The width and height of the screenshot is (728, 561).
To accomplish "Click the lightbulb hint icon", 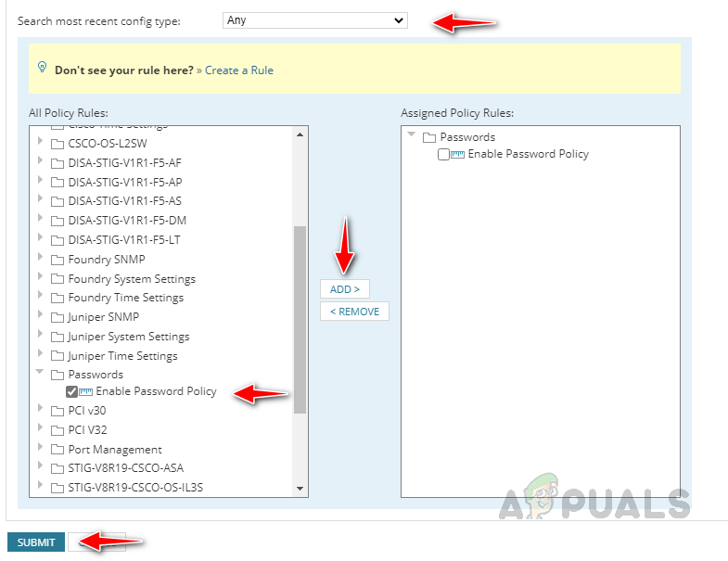I will 42,68.
